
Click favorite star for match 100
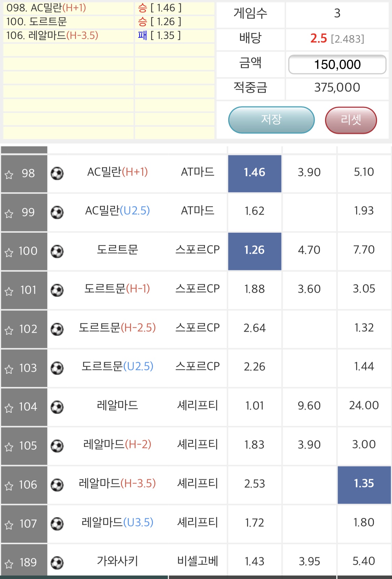point(9,252)
